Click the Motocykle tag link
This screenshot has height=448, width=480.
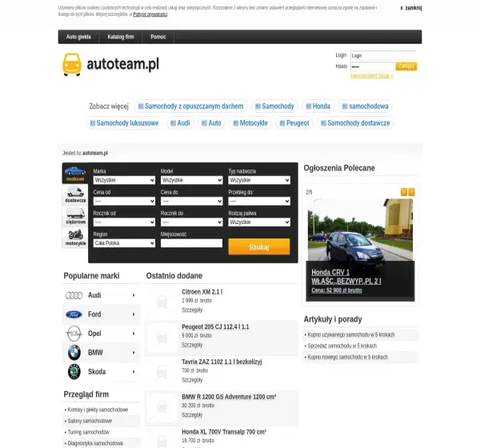click(250, 123)
